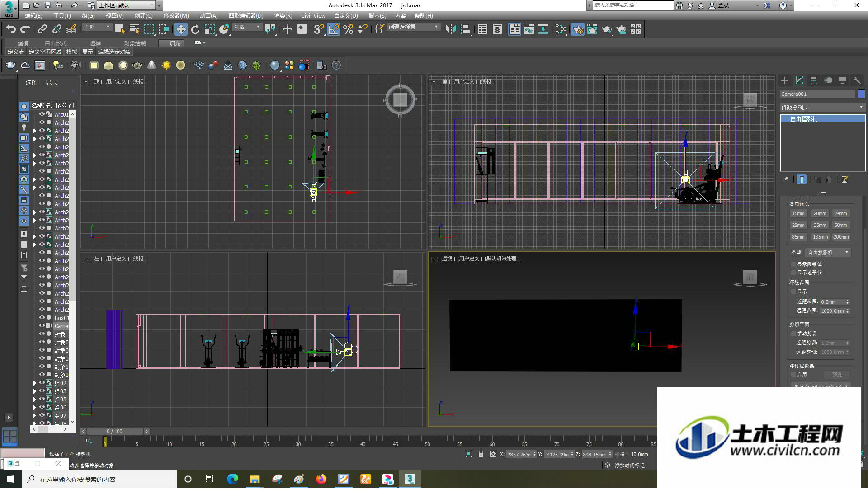Open File Explorer from taskbar
This screenshot has height=489, width=868.
(x=255, y=480)
